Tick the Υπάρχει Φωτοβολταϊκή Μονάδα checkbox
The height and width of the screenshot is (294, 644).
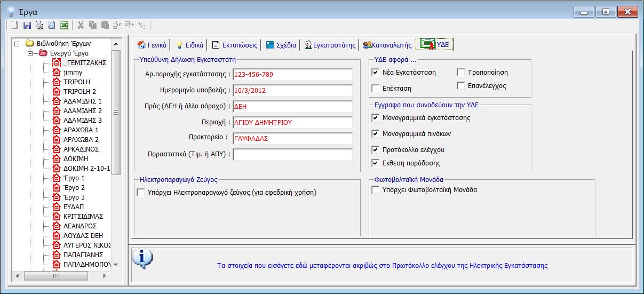(x=376, y=190)
